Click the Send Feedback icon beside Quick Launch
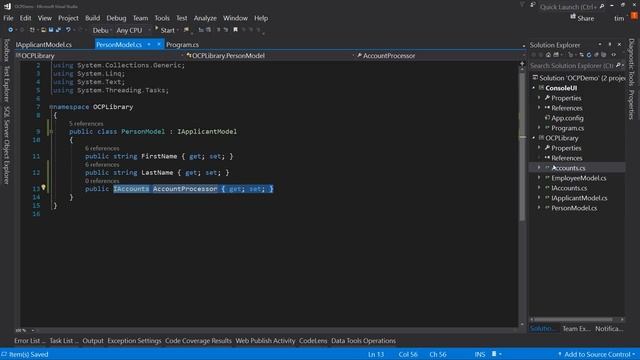The image size is (640, 360). (533, 5)
